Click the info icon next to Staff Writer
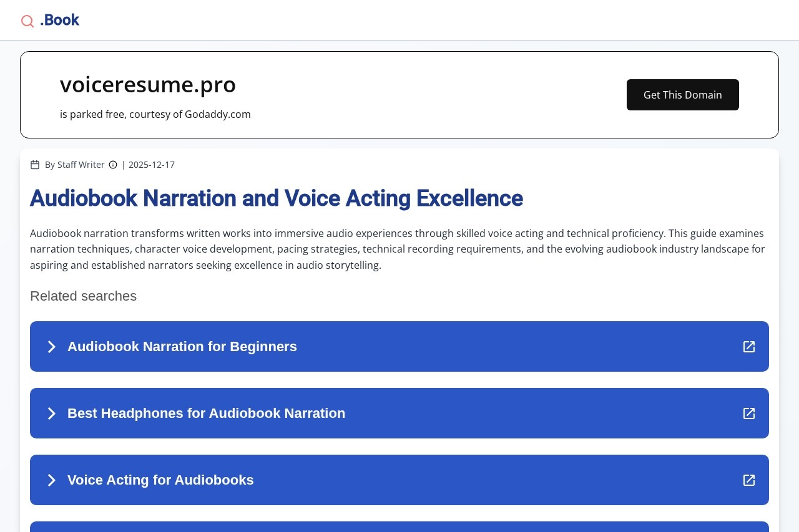Image resolution: width=799 pixels, height=532 pixels. click(x=113, y=165)
